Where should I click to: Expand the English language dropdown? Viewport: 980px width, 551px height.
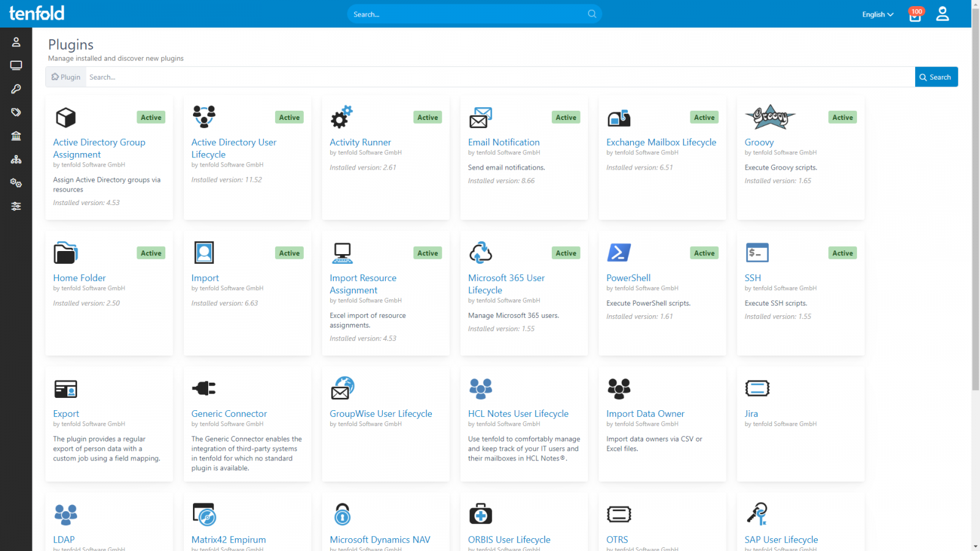(876, 14)
